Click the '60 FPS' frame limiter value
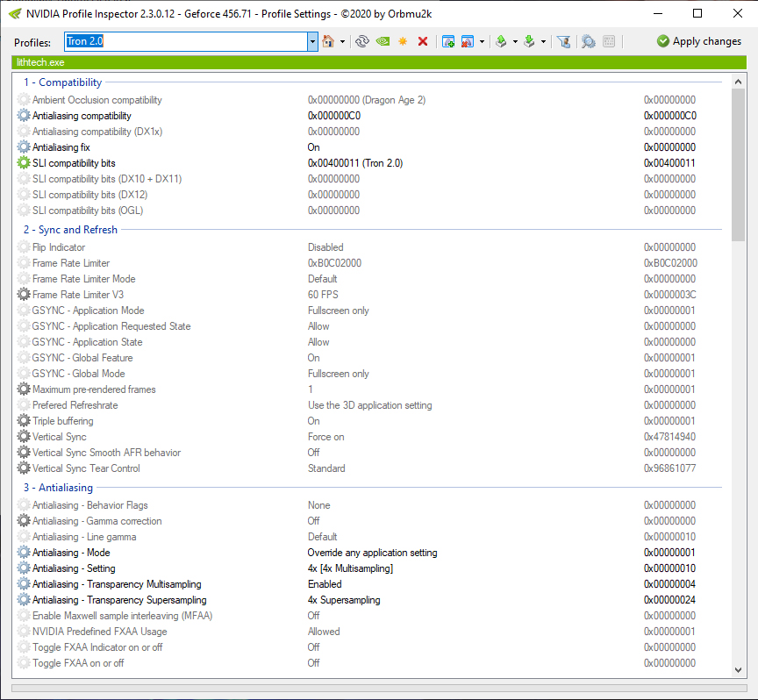The width and height of the screenshot is (758, 700). point(323,295)
